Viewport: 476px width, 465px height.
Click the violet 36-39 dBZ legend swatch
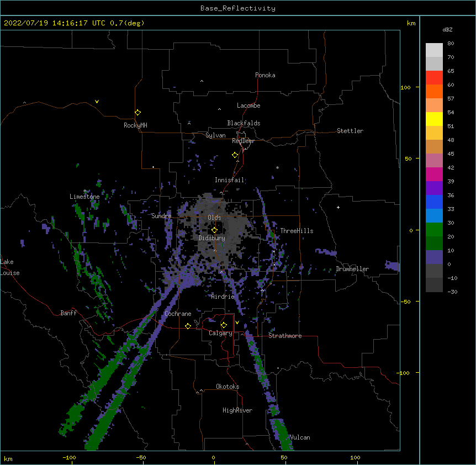pyautogui.click(x=434, y=188)
